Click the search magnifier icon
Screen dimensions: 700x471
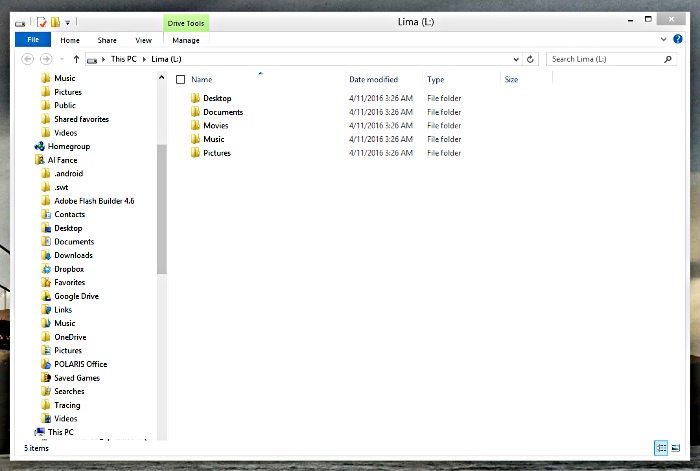(667, 59)
